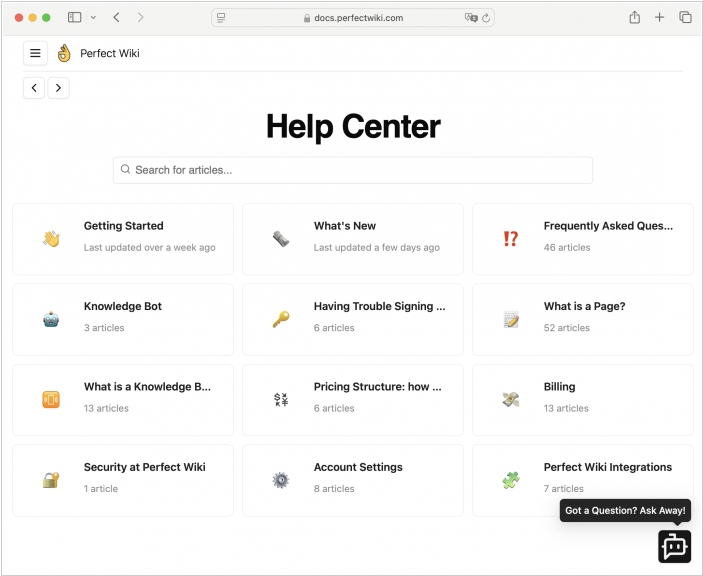Open the chatbot assistant icon

tap(674, 546)
